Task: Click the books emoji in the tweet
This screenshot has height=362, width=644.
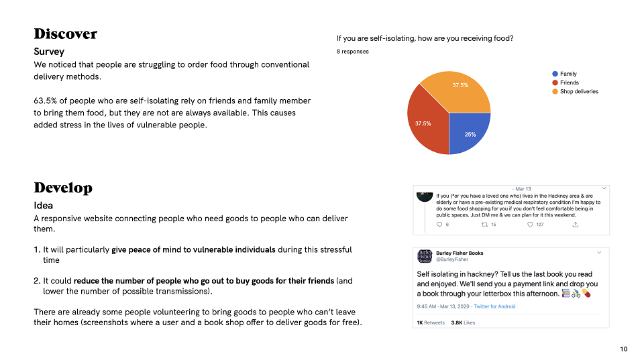Action: click(566, 294)
